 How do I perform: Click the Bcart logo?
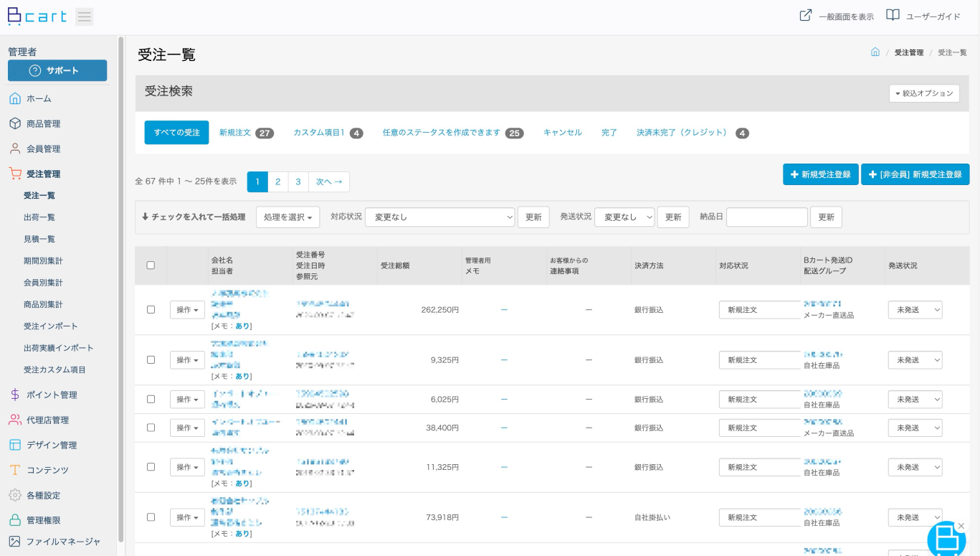tap(37, 17)
